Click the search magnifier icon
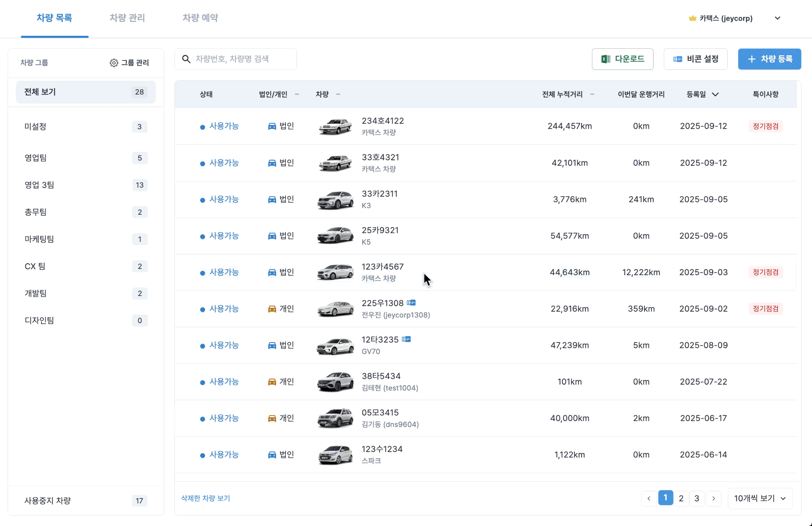The width and height of the screenshot is (812, 526). (186, 59)
